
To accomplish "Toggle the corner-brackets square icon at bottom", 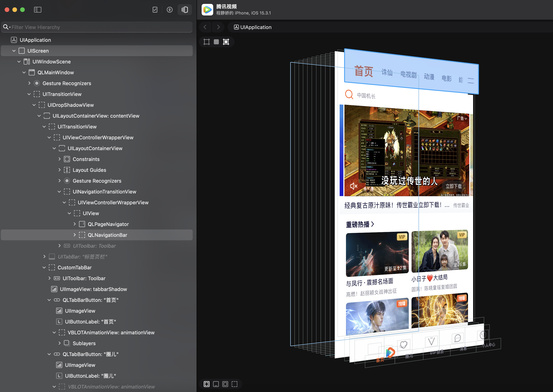I will click(207, 384).
